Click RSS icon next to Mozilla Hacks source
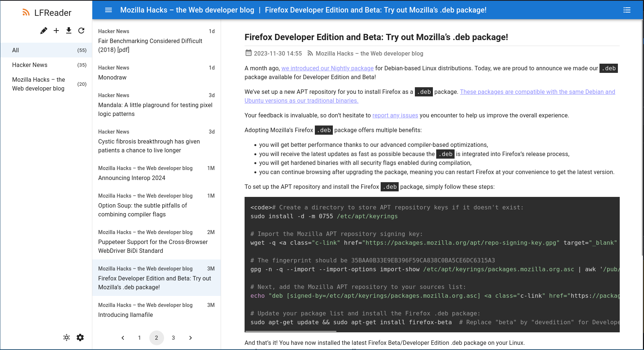Screen dimensions: 644x350 (x=310, y=53)
